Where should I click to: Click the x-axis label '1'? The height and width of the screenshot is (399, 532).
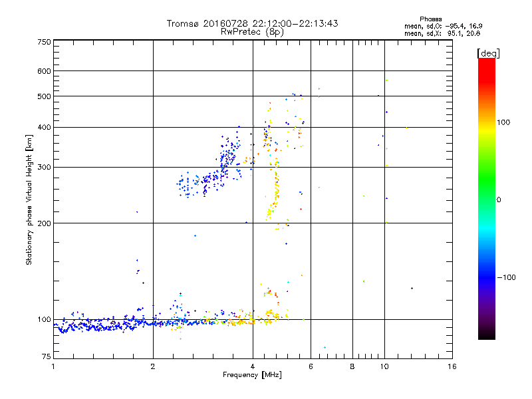tap(53, 366)
